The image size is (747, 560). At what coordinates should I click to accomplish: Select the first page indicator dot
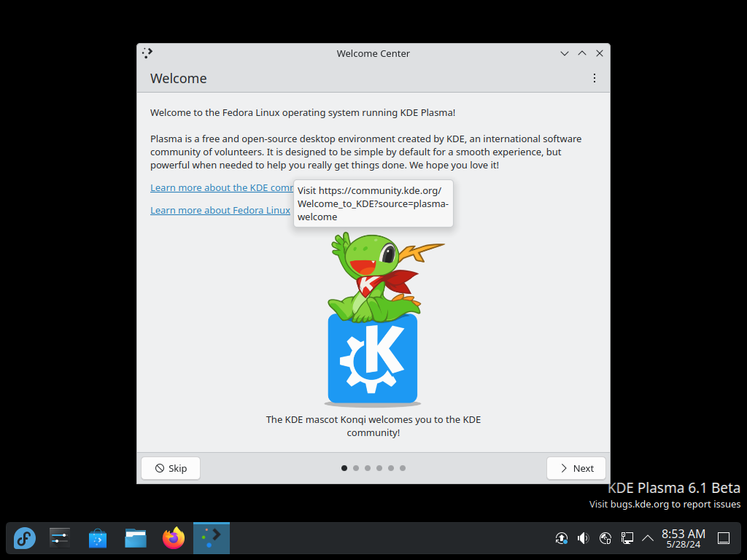tap(344, 468)
